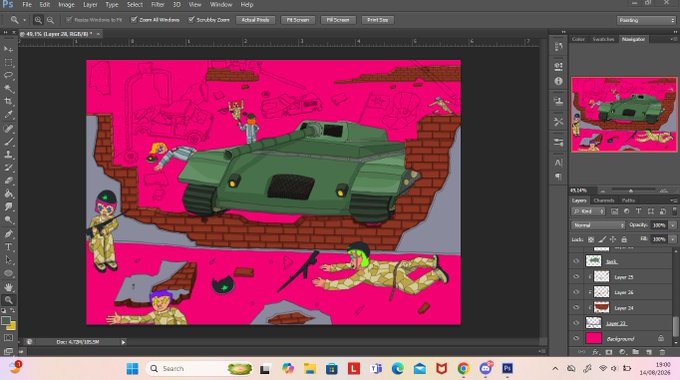Hide the tank layer
The image size is (680, 380).
[x=576, y=261]
